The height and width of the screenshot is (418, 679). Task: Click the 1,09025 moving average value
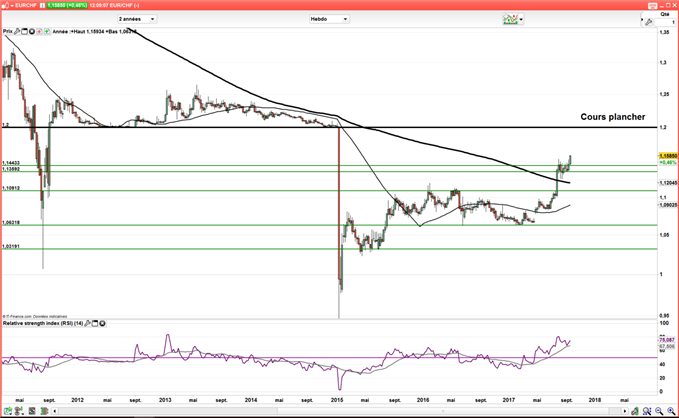668,204
